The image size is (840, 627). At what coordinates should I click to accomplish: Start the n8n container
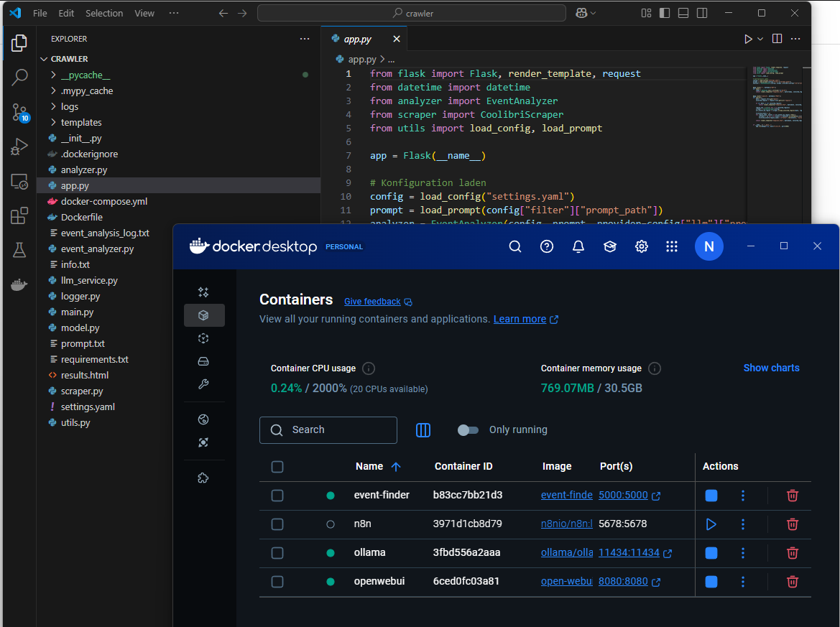(711, 524)
